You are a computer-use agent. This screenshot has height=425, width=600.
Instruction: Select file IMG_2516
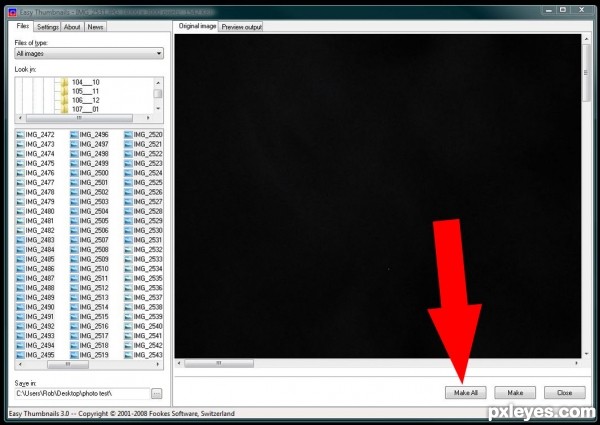point(94,326)
